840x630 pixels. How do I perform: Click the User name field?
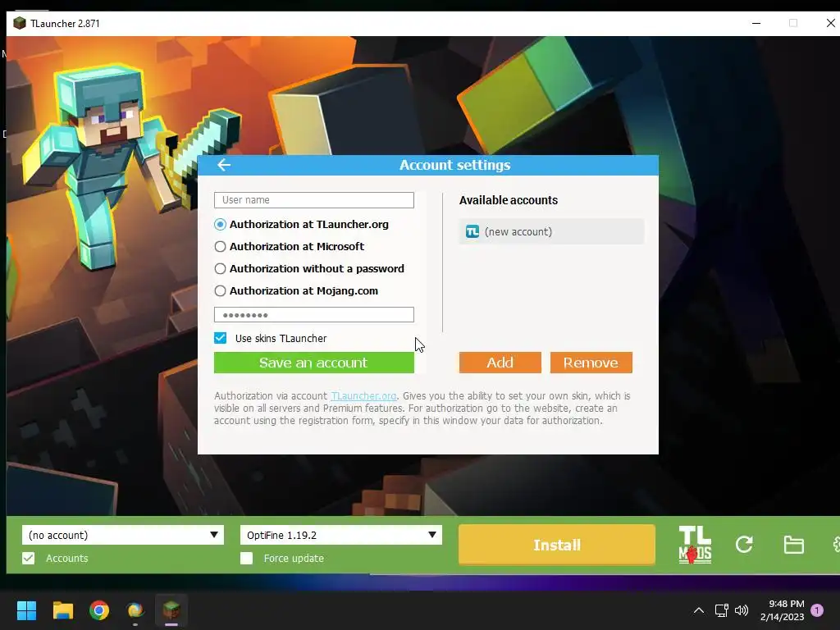click(x=314, y=200)
